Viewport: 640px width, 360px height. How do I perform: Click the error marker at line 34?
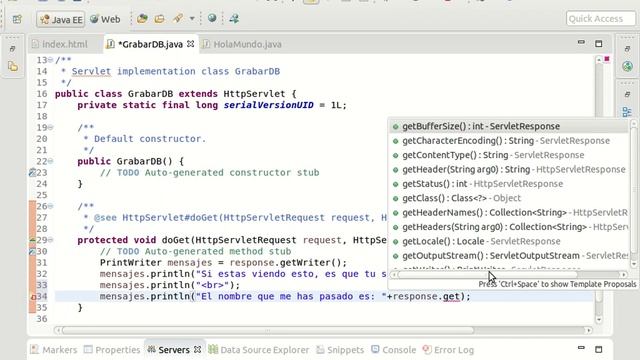[x=33, y=297]
